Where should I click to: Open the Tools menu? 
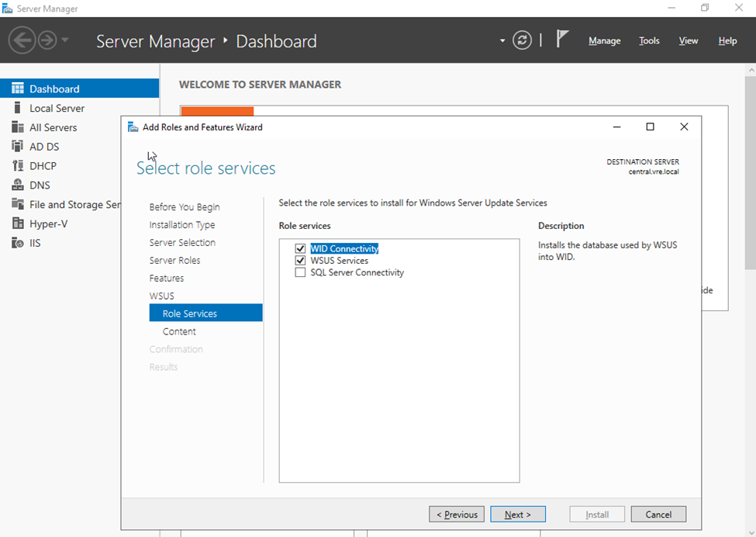pyautogui.click(x=649, y=41)
